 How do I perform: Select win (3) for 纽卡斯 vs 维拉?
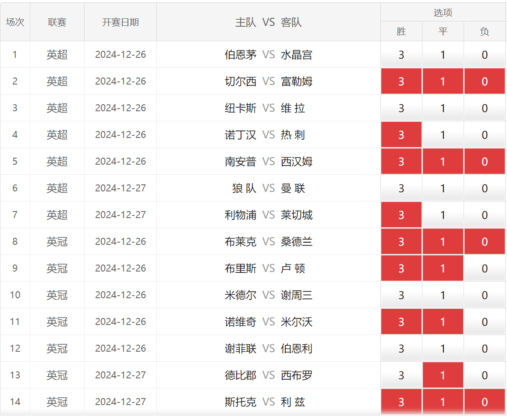401,108
